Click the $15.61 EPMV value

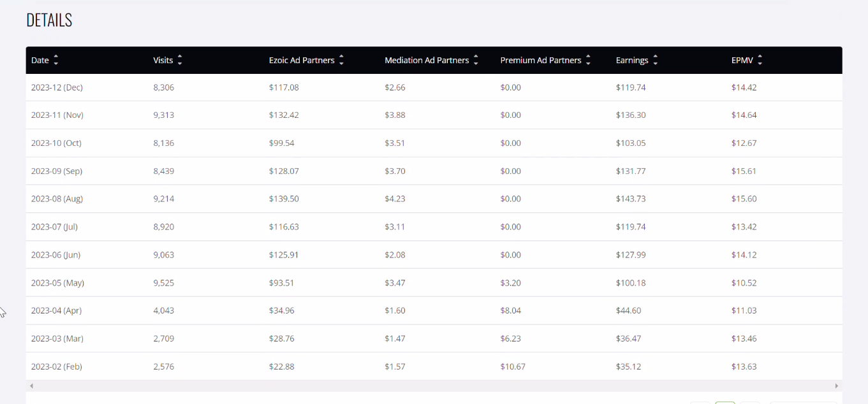point(744,171)
